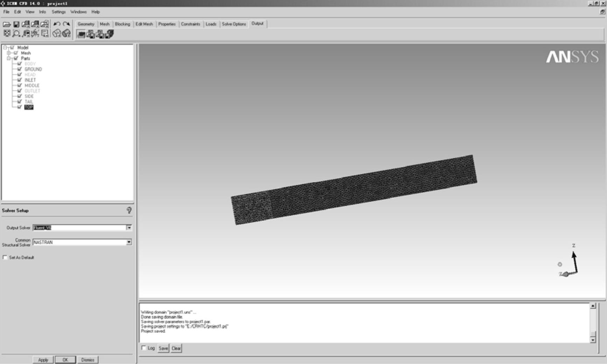The image size is (607, 364).
Task: Switch to the Constraints tab
Action: point(190,24)
